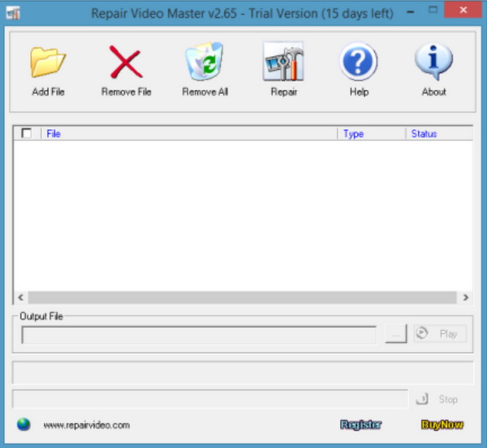Start repair with the Repair tools icon
487x448 pixels.
[x=283, y=61]
